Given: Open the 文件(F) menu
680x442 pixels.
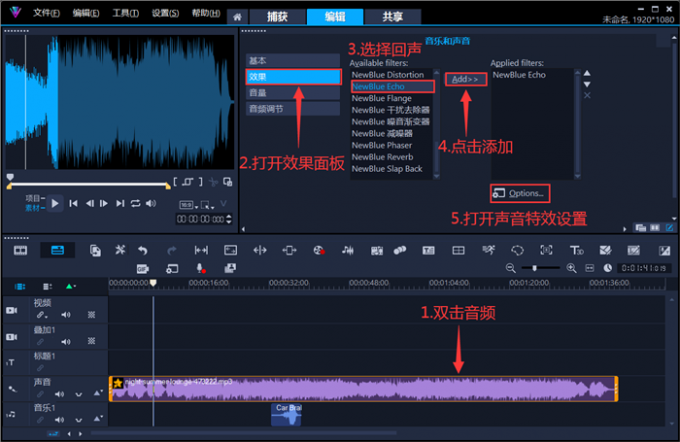Looking at the screenshot, I should pyautogui.click(x=45, y=13).
